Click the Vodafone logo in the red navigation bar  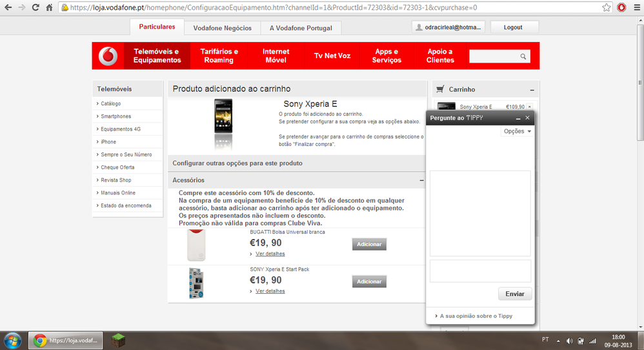pyautogui.click(x=108, y=56)
